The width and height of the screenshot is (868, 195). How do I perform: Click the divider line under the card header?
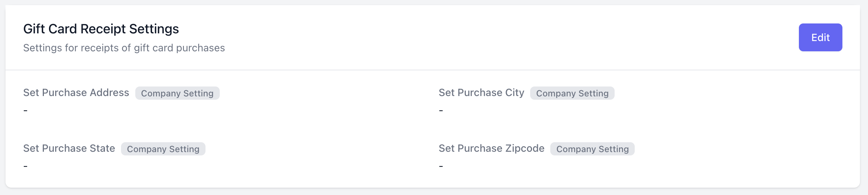[x=433, y=70]
